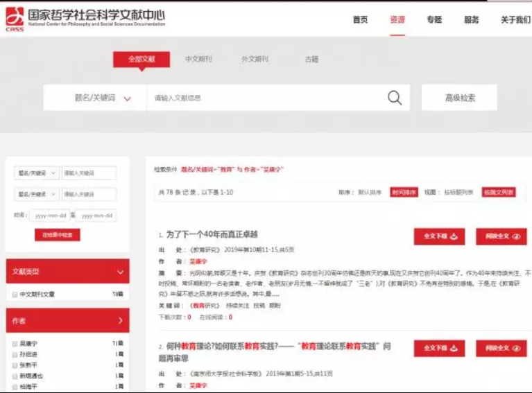
Task: Click the magnifying glass search icon
Action: [394, 98]
